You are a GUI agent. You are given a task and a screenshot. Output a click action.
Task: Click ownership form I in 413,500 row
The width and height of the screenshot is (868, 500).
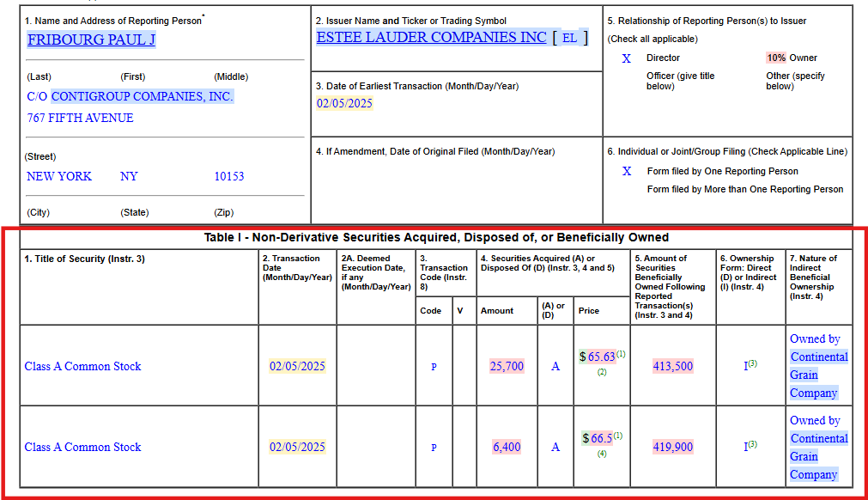tap(746, 366)
